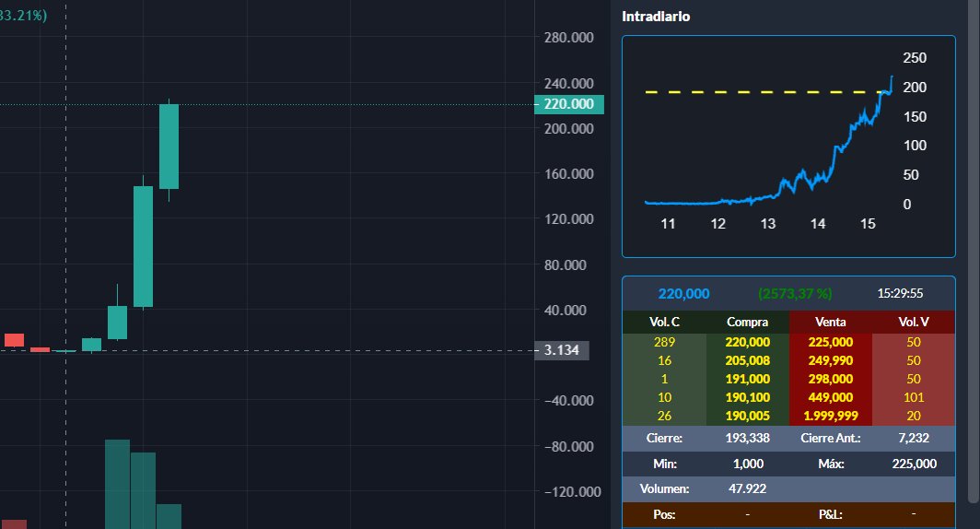The image size is (980, 529).
Task: Click ask volume 20
Action: pos(913,416)
